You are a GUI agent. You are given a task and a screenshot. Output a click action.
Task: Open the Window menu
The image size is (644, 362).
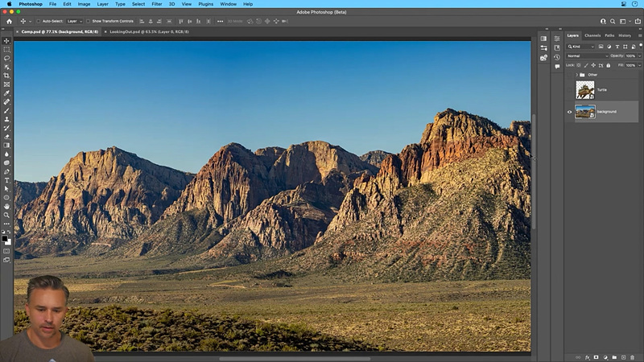[x=228, y=4]
